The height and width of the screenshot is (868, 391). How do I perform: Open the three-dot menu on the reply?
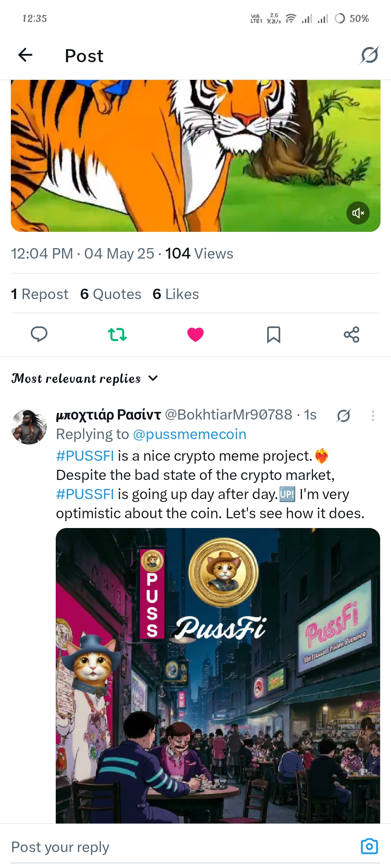373,416
